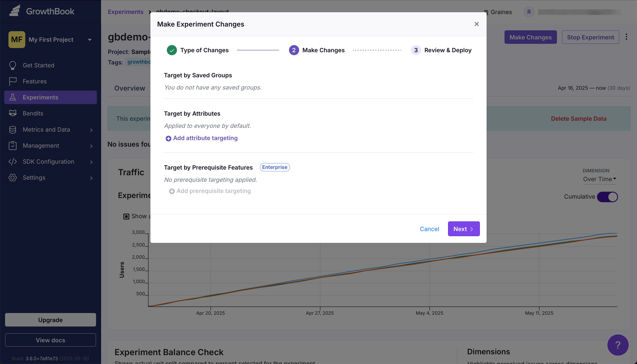Click the green checkmark on Type of Changes step
This screenshot has height=364, width=637.
[x=172, y=50]
